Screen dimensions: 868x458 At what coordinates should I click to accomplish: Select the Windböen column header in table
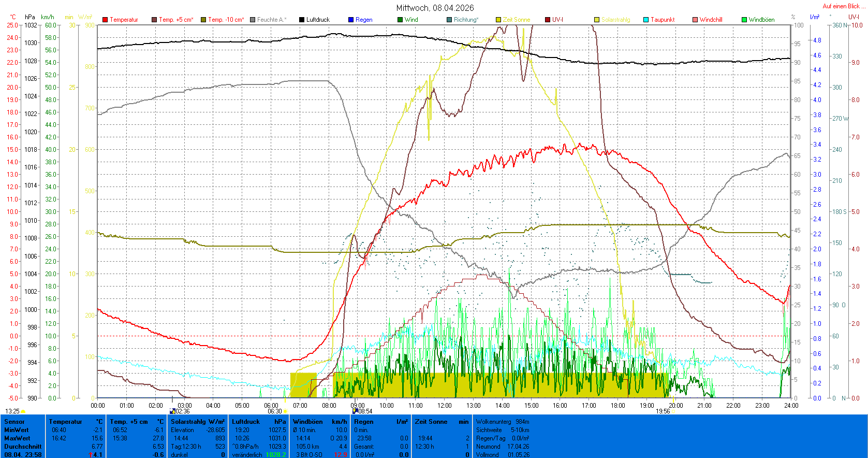[307, 422]
